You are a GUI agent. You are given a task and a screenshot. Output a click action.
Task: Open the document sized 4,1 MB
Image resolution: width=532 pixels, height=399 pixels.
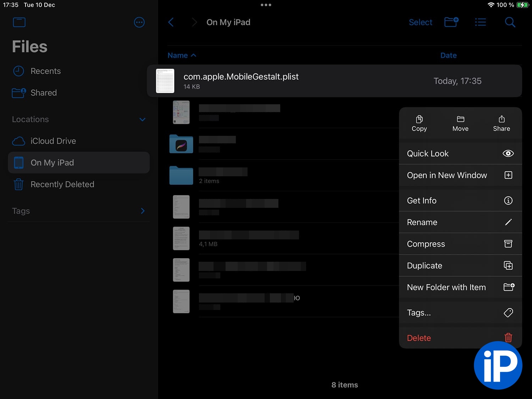click(181, 238)
